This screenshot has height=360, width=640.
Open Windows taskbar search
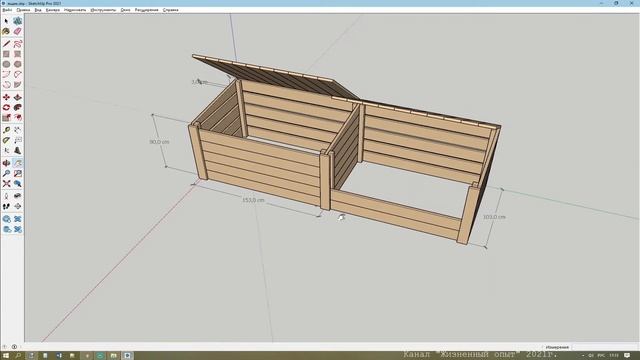18,356
